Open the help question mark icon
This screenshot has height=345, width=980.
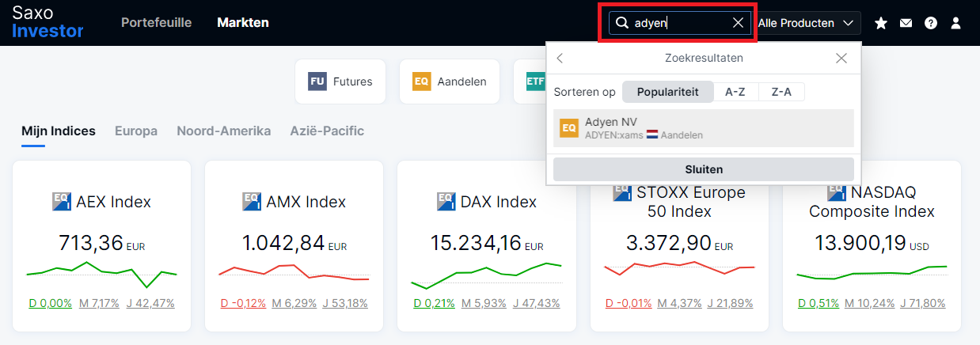click(931, 24)
